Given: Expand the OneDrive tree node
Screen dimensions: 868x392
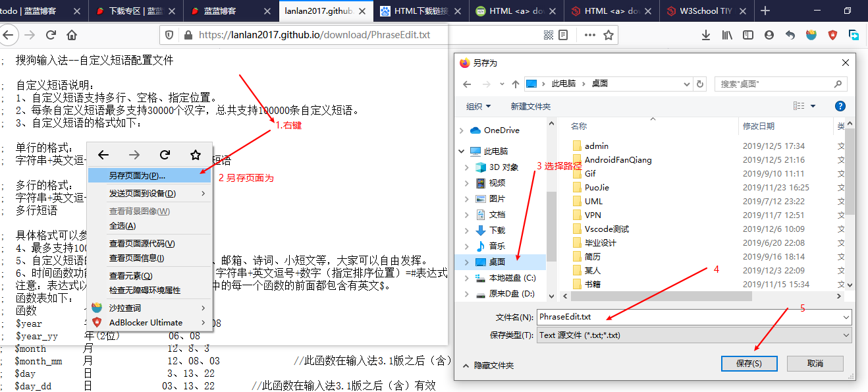Looking at the screenshot, I should coord(461,130).
